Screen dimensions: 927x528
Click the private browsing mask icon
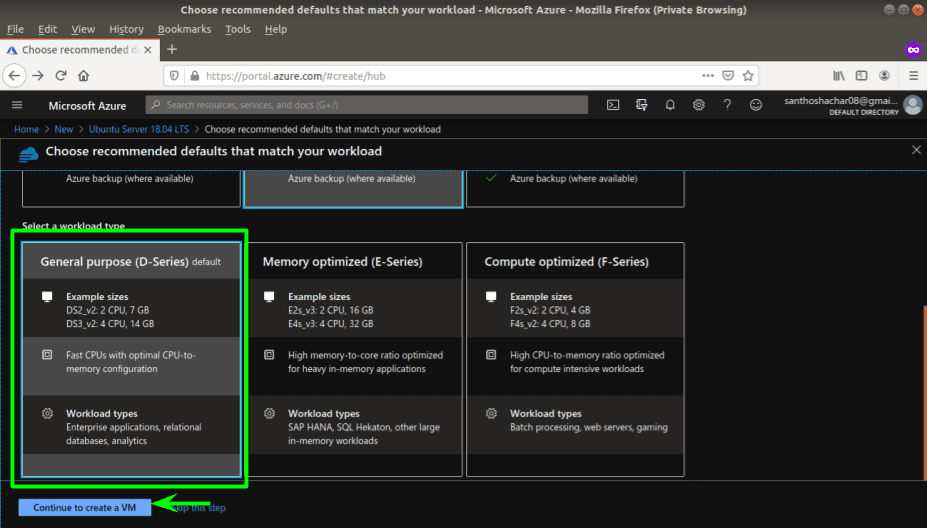pos(913,50)
